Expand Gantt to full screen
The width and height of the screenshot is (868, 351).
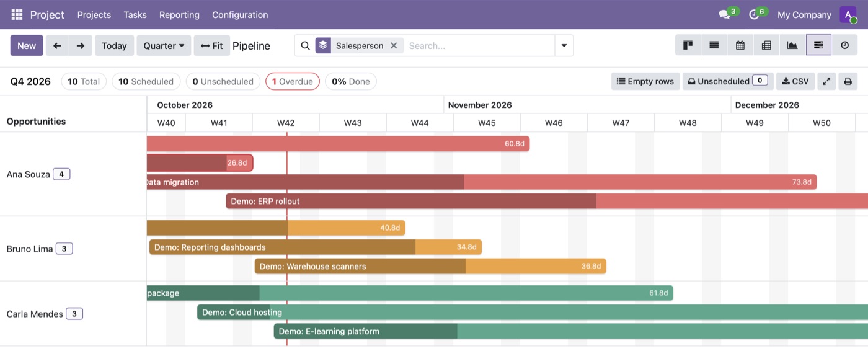tap(826, 81)
